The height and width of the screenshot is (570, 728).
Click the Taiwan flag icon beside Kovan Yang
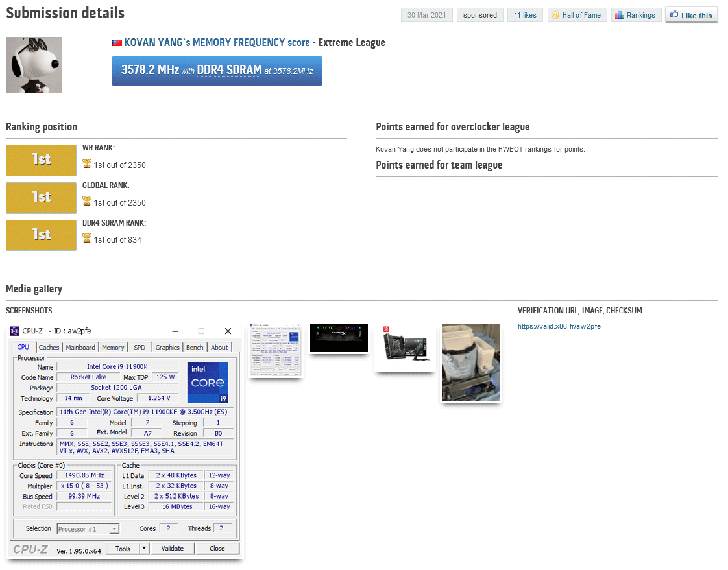click(x=117, y=43)
